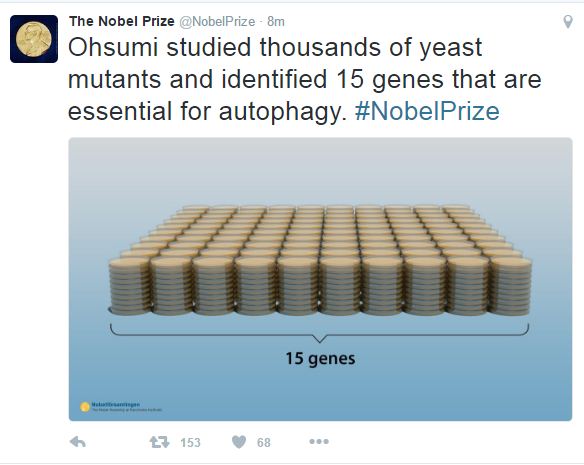Expand the petri dish image

click(320, 279)
